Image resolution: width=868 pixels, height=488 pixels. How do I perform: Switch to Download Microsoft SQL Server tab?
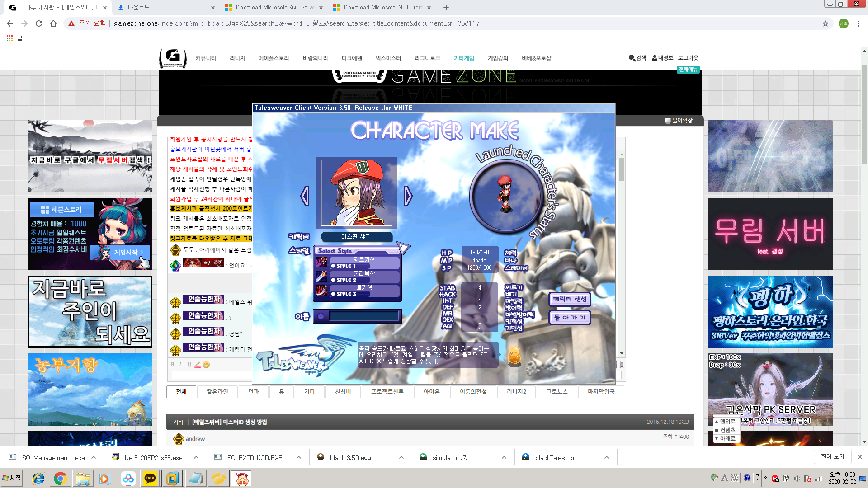coord(274,8)
